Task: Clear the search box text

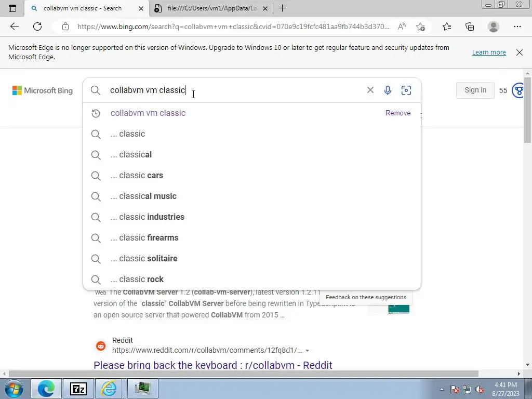Action: tap(370, 90)
